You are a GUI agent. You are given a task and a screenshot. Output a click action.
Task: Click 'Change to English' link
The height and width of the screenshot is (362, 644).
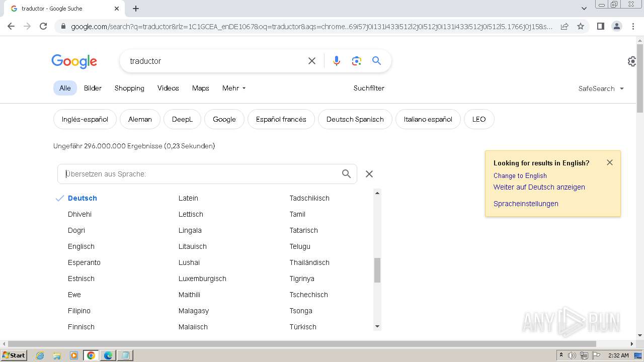(520, 175)
